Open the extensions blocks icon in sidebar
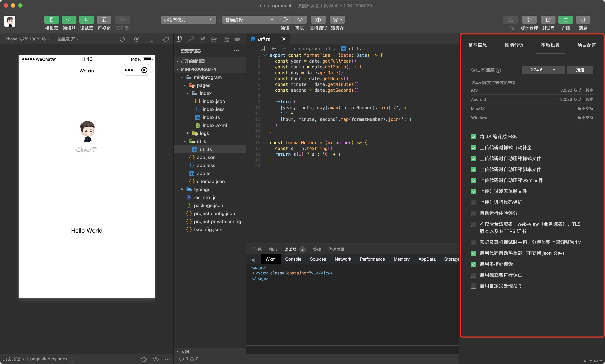 [x=214, y=39]
